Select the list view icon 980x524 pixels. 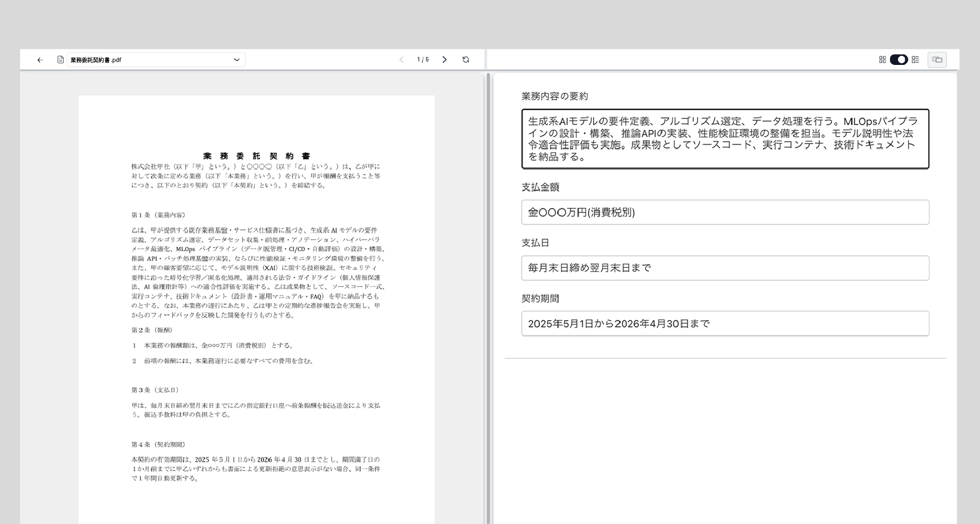click(915, 60)
